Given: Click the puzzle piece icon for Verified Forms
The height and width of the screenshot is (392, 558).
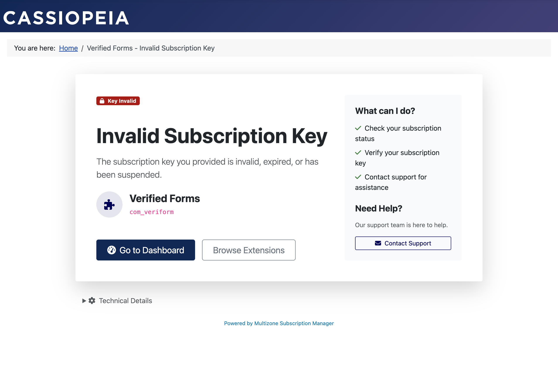Looking at the screenshot, I should point(109,204).
